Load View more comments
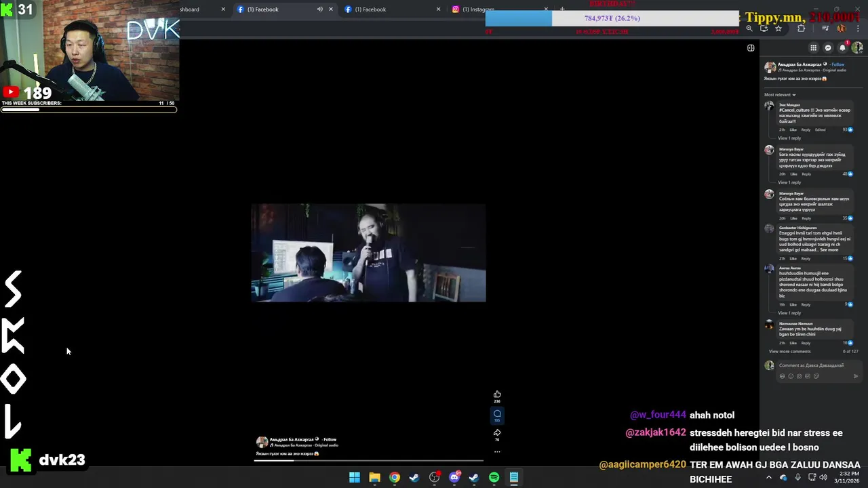The image size is (868, 488). (789, 351)
